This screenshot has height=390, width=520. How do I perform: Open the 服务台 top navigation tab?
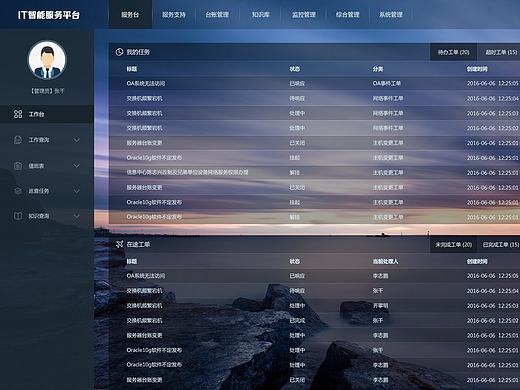[130, 15]
